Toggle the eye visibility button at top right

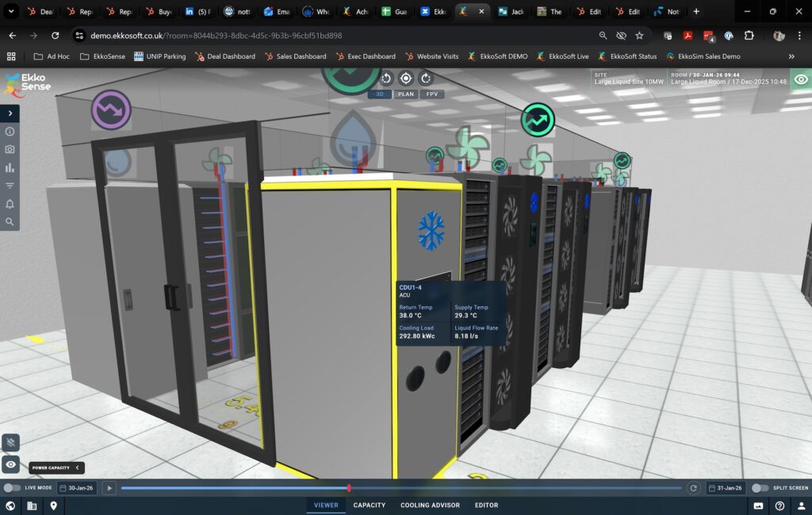coord(801,79)
